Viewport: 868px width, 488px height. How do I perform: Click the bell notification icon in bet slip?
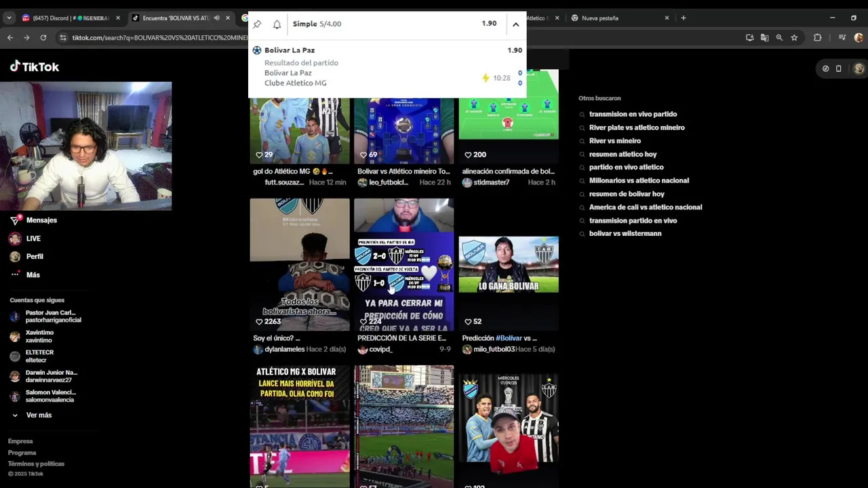click(x=277, y=24)
